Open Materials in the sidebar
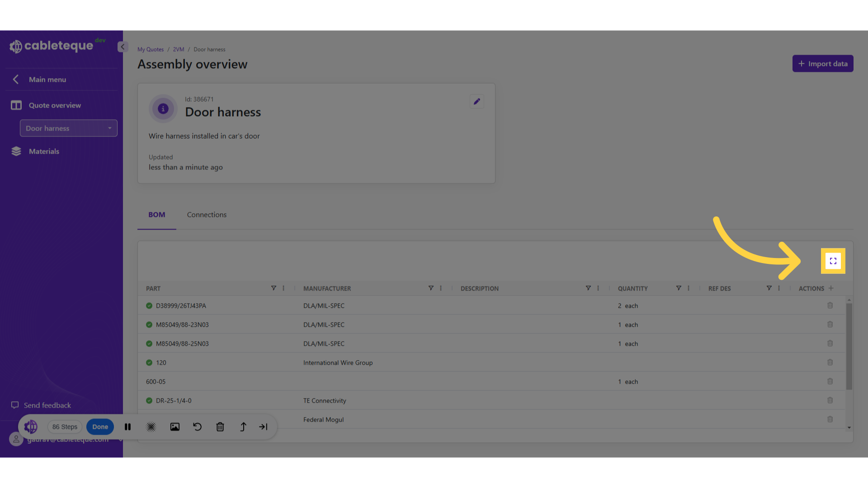868x488 pixels. pos(44,151)
